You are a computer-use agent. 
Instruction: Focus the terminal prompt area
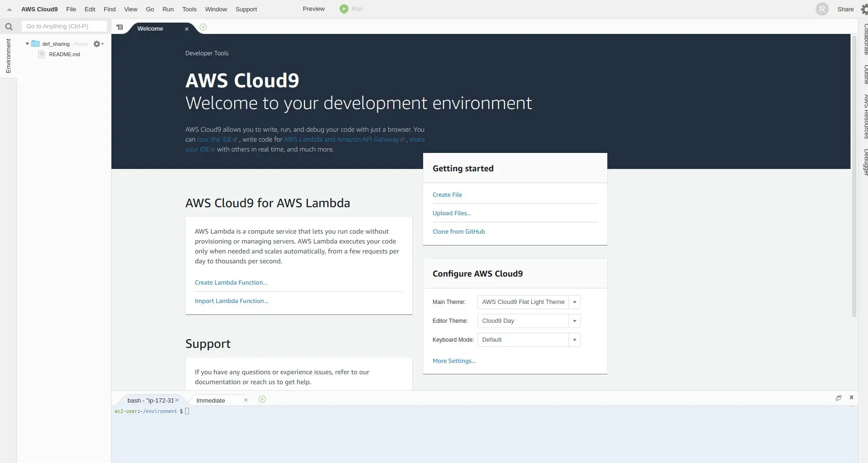(x=484, y=434)
